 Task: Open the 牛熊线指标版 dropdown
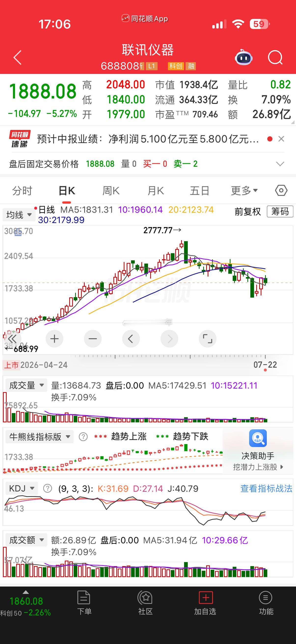tap(40, 437)
